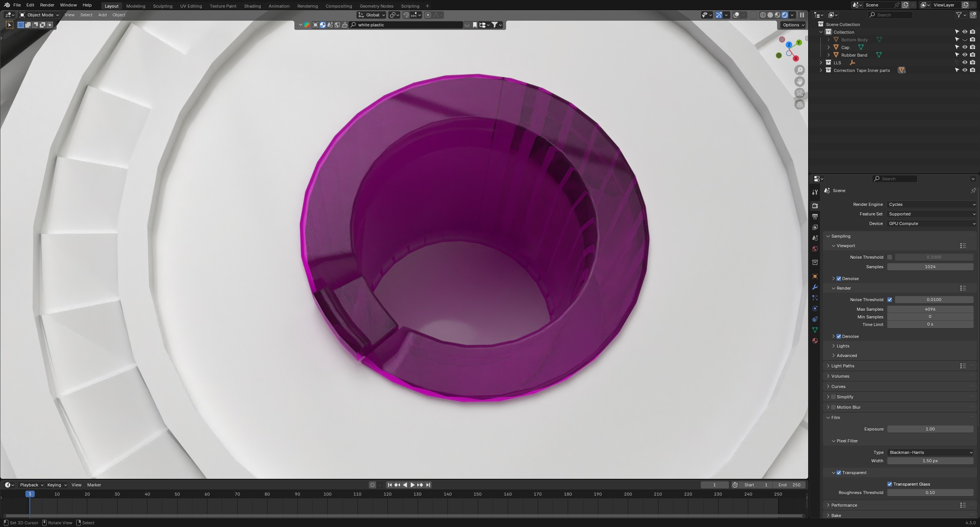Open the Output properties tab

click(815, 217)
